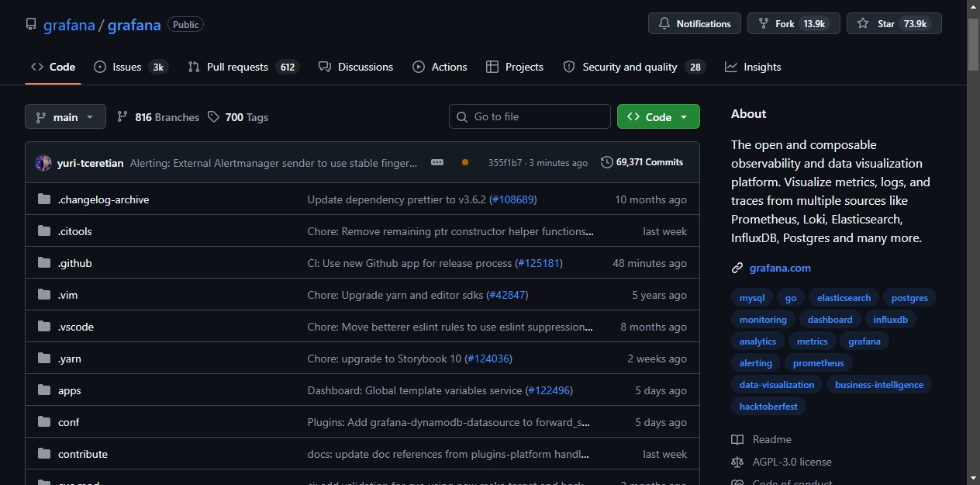Open the .yarn folder name
Image resolution: width=980 pixels, height=485 pixels.
tap(70, 359)
